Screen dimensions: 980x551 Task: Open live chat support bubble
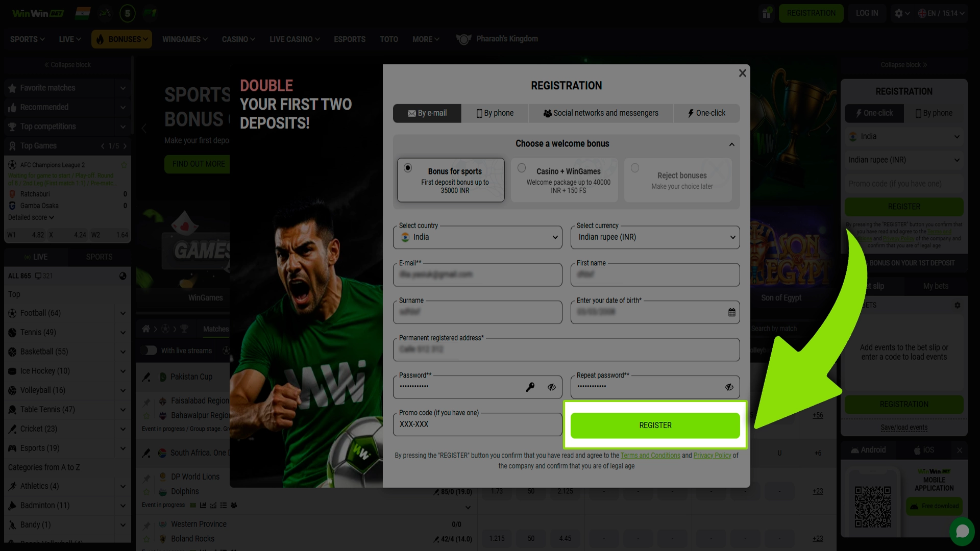click(962, 531)
